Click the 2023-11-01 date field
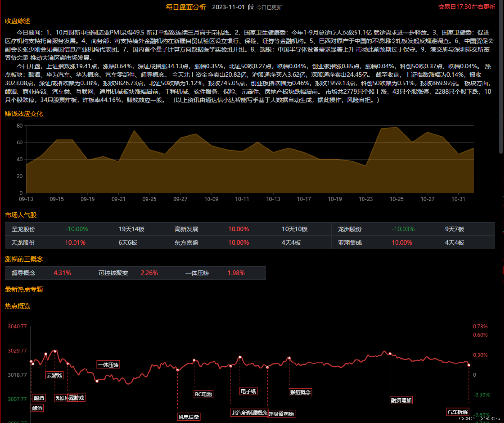Viewport: 504px width, 423px height. point(228,7)
